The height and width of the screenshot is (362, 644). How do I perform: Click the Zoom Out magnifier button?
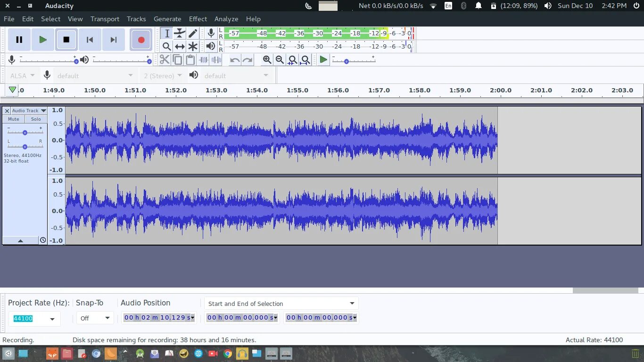280,60
